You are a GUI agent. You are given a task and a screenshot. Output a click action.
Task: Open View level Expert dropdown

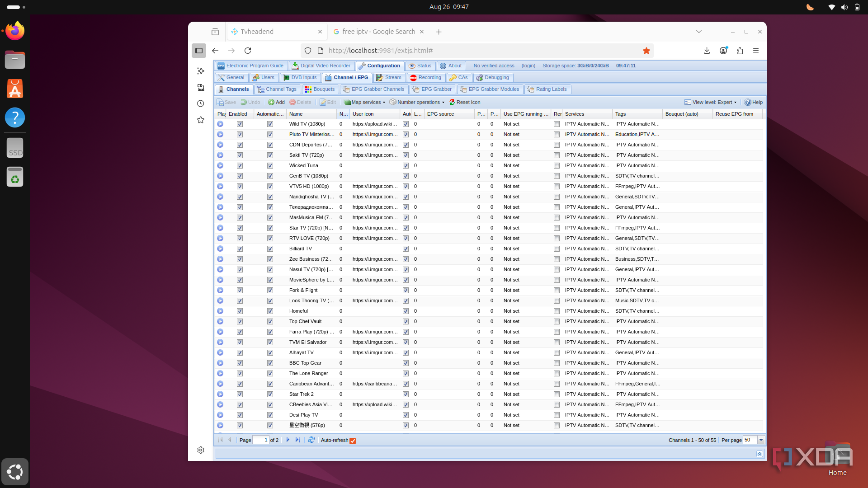pyautogui.click(x=711, y=102)
